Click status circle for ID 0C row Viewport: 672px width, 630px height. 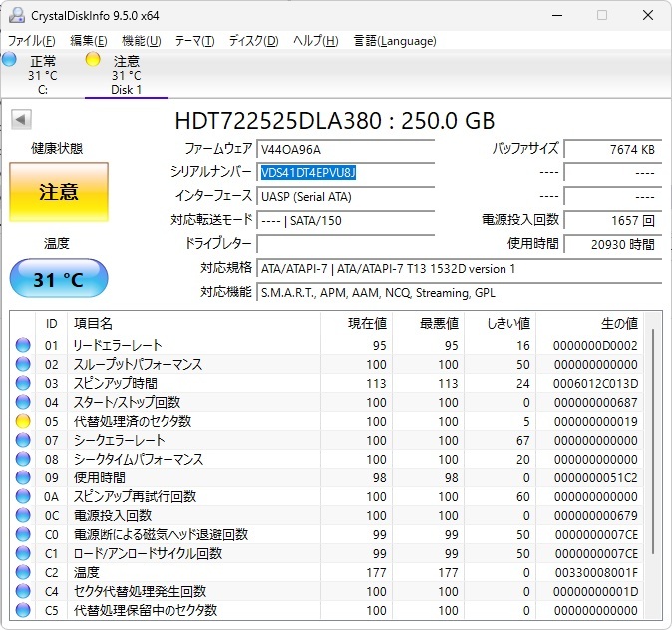pyautogui.click(x=23, y=515)
